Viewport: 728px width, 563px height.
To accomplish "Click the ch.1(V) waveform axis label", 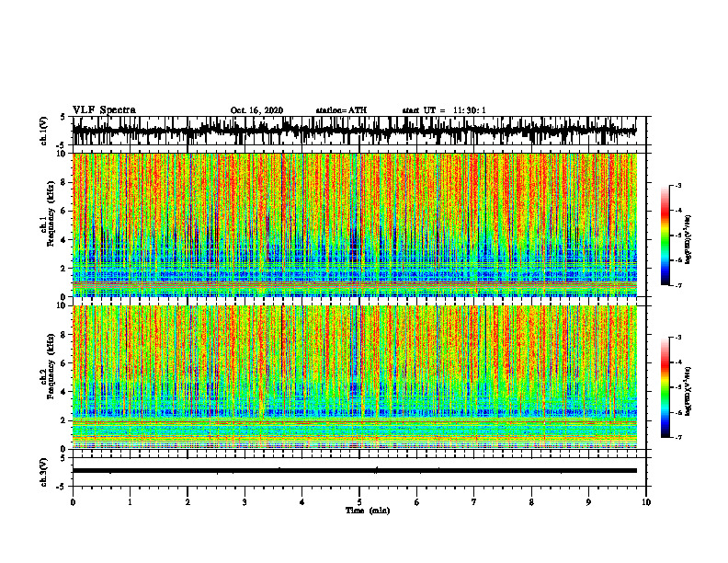I will pos(44,131).
